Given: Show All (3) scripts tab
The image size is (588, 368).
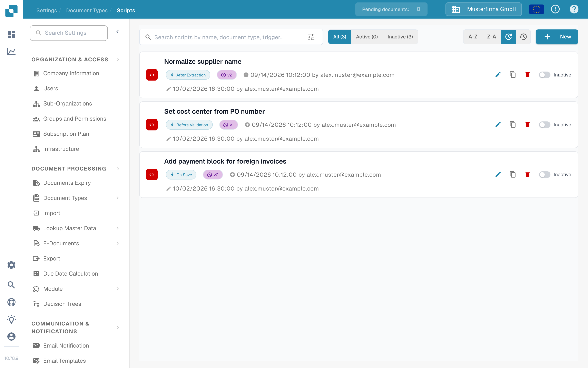Looking at the screenshot, I should click(x=340, y=37).
